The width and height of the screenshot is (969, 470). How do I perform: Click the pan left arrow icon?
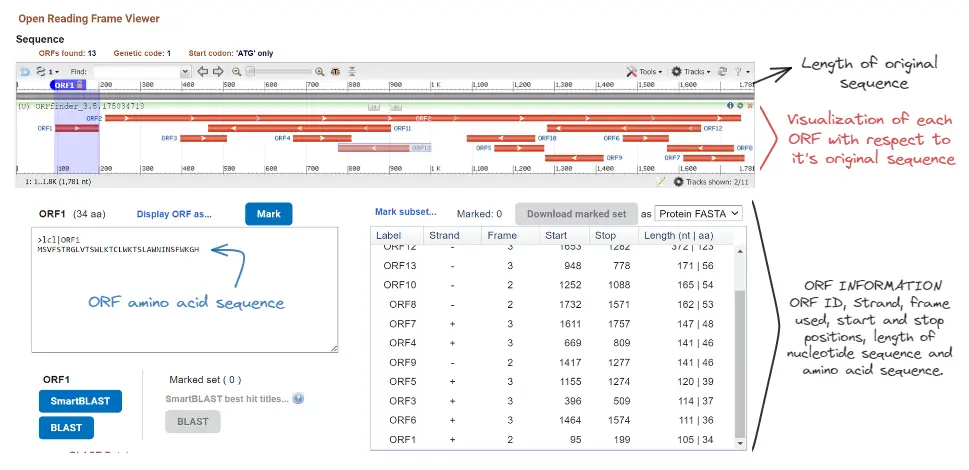click(x=202, y=72)
